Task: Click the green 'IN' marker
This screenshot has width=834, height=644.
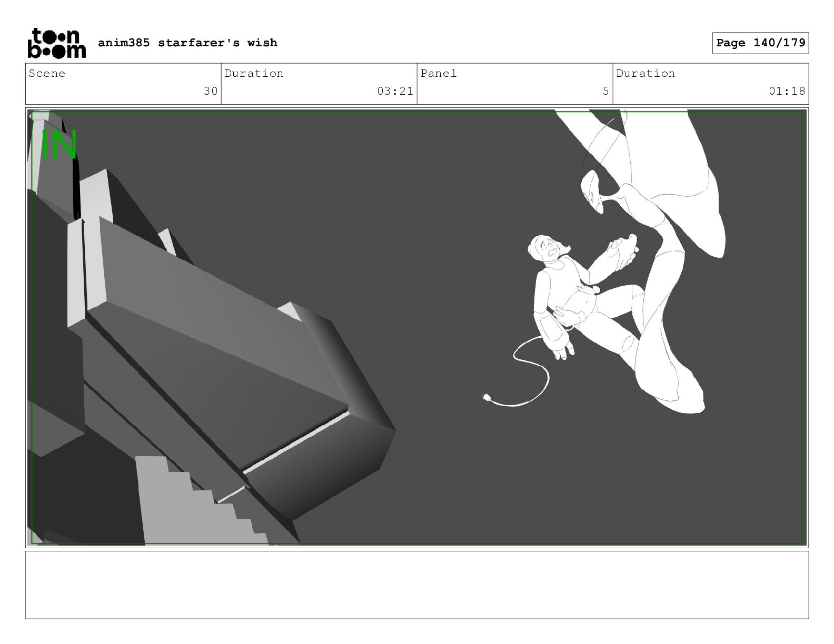Action: (x=59, y=145)
